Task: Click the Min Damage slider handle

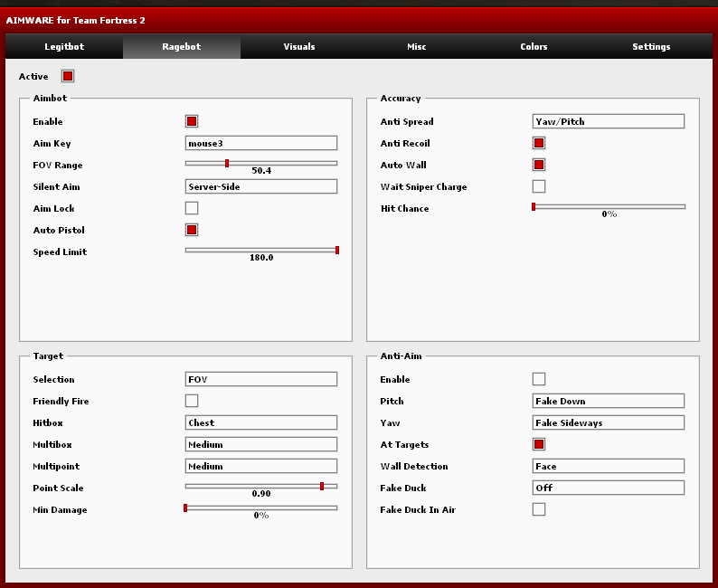Action: [x=185, y=507]
